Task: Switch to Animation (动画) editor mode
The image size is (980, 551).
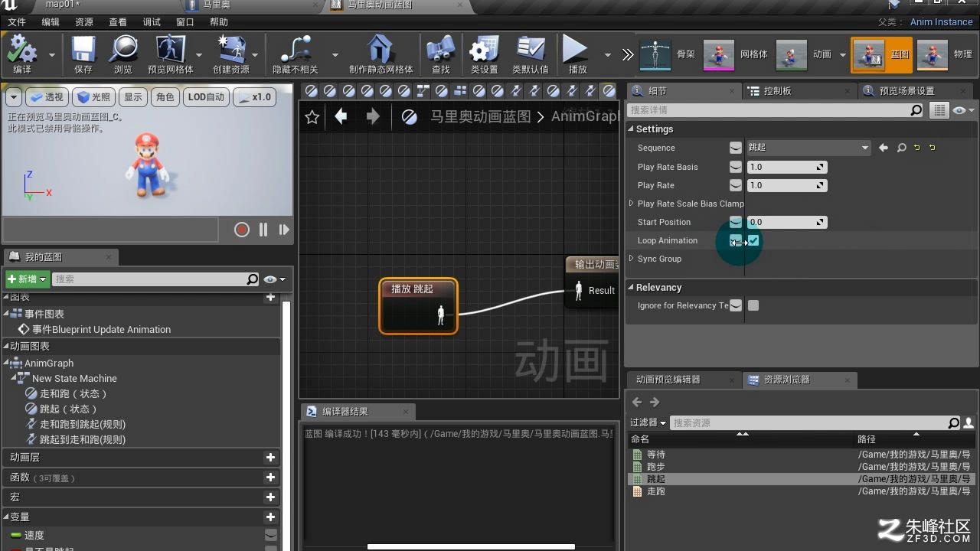Action: tap(805, 54)
